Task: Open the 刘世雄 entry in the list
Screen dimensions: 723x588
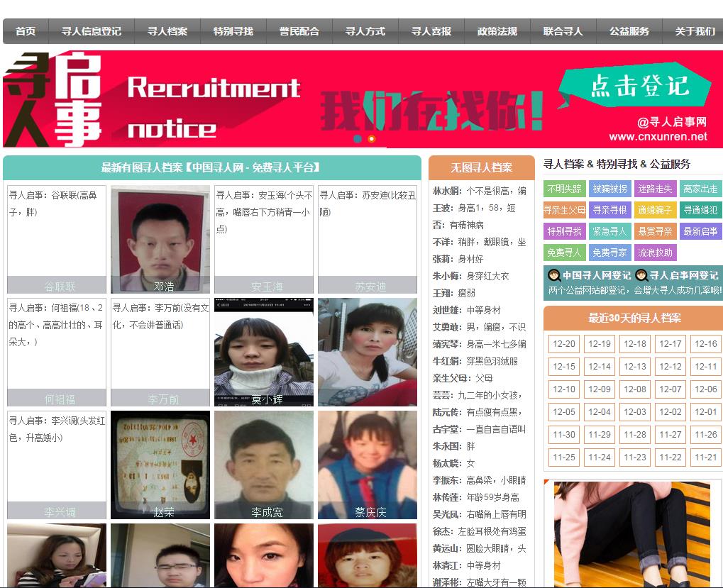Action: point(467,310)
